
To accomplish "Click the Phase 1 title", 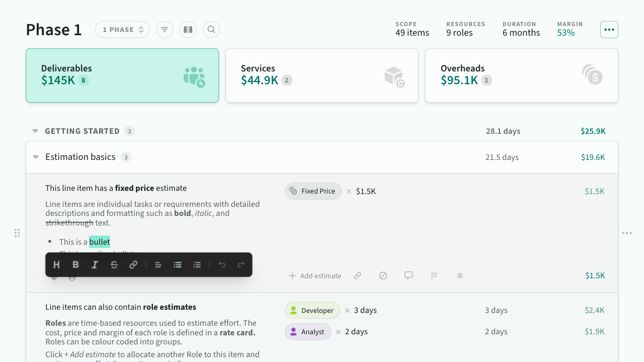I will (x=54, y=30).
